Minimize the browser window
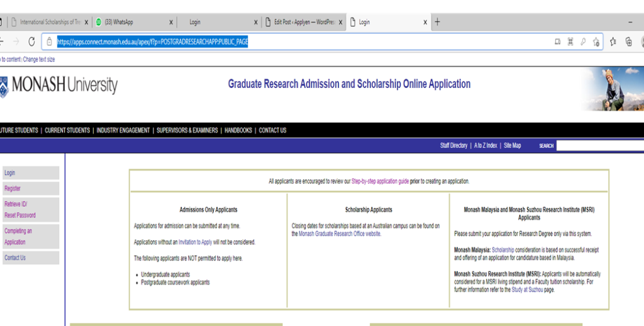This screenshot has height=326, width=644. pos(630,22)
